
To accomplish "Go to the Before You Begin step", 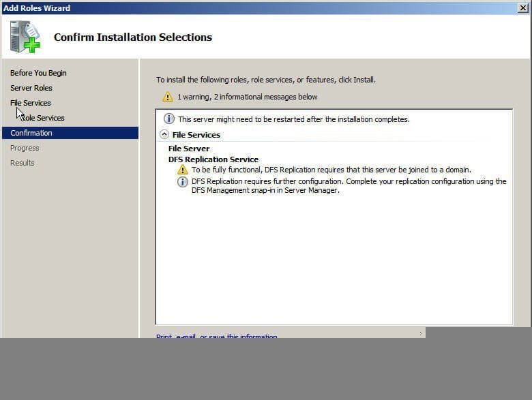I will coord(38,73).
